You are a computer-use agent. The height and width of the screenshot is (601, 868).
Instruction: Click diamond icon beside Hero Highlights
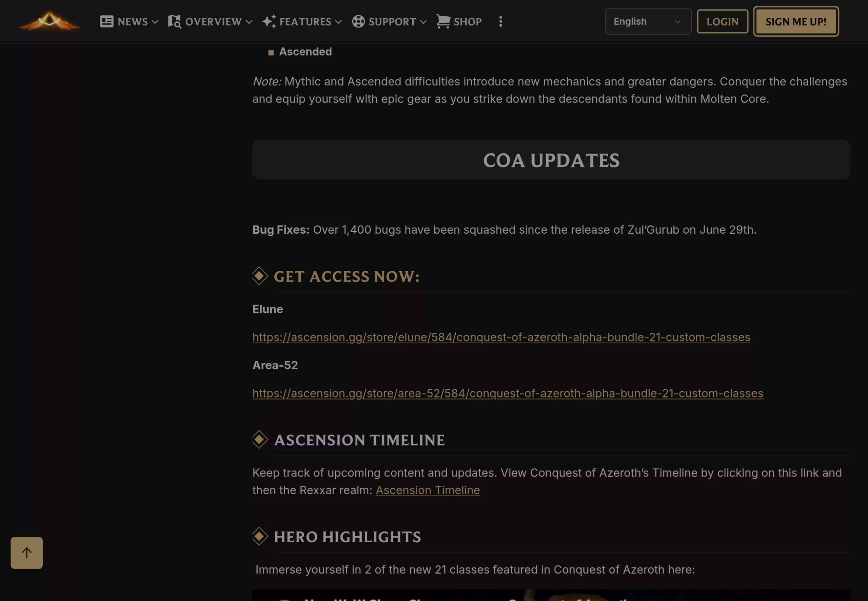coord(260,536)
